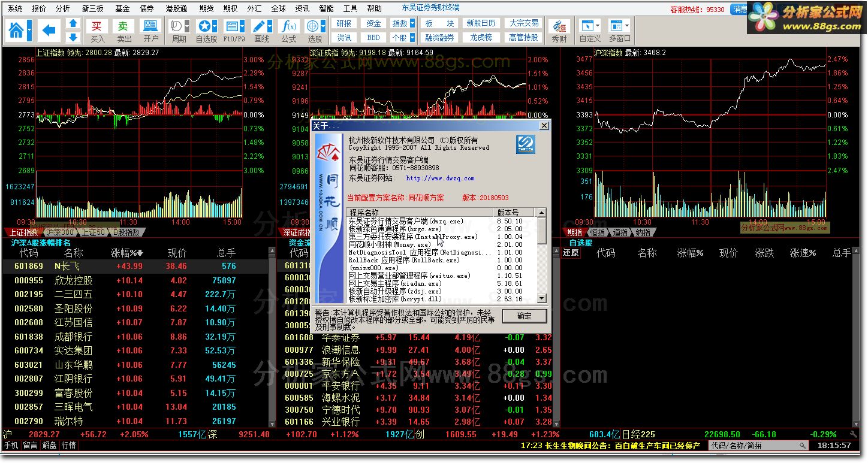
Task: Open the 报价 menu
Action: point(39,9)
